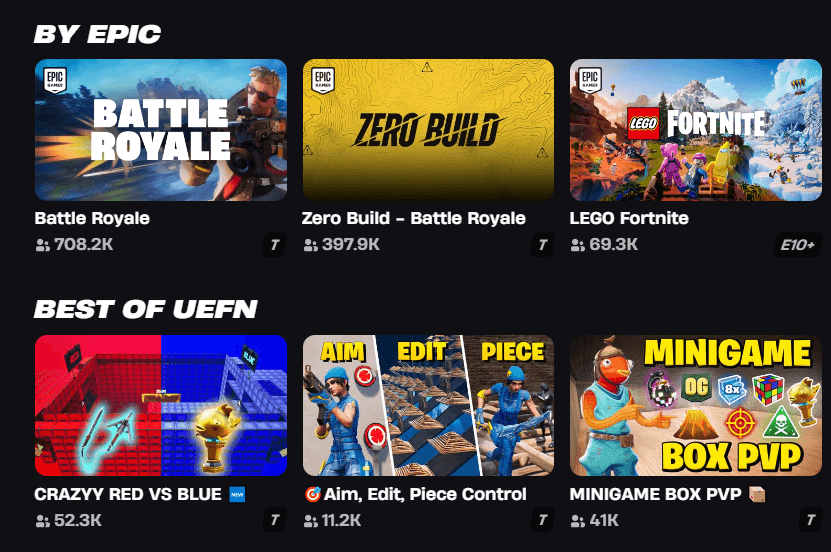Click the T rating badge for Battle Royale

[x=275, y=245]
